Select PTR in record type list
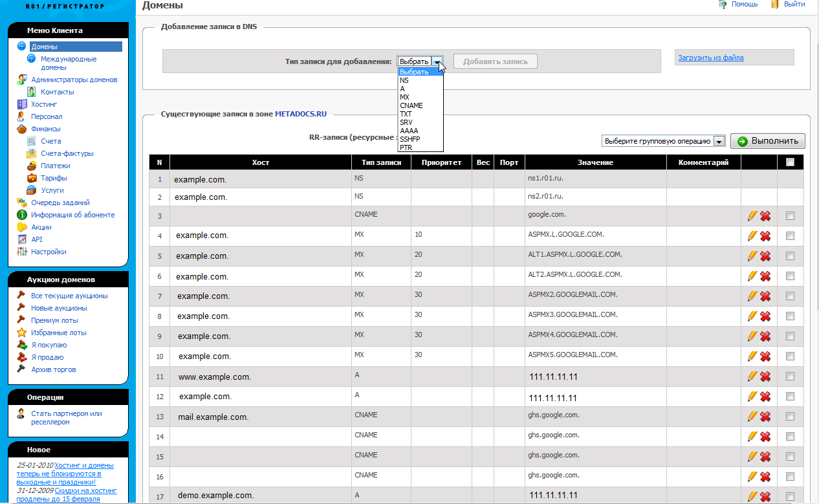Viewport: 819px width, 504px height. [x=420, y=148]
